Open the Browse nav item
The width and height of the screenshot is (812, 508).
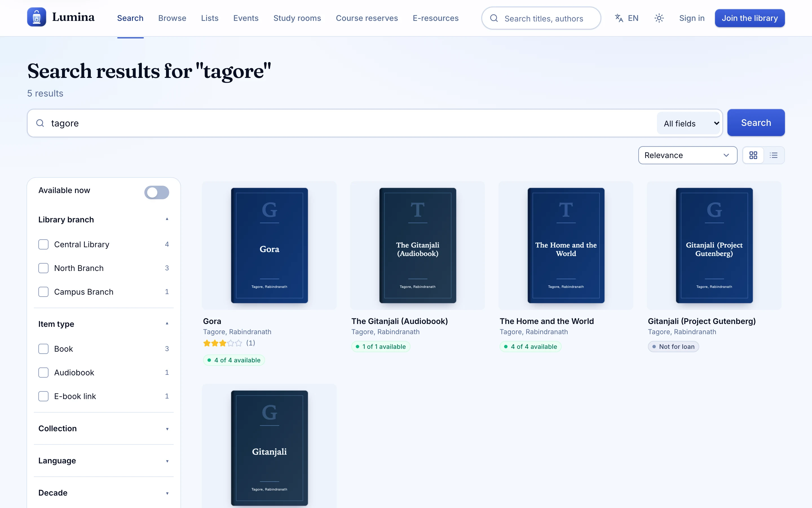click(172, 18)
